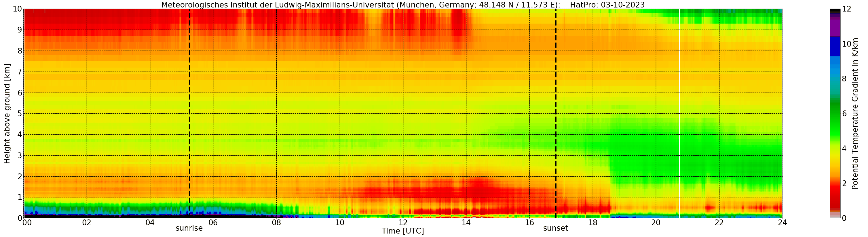Click the blue band on the colorbar
The height and width of the screenshot is (237, 868).
835,47
